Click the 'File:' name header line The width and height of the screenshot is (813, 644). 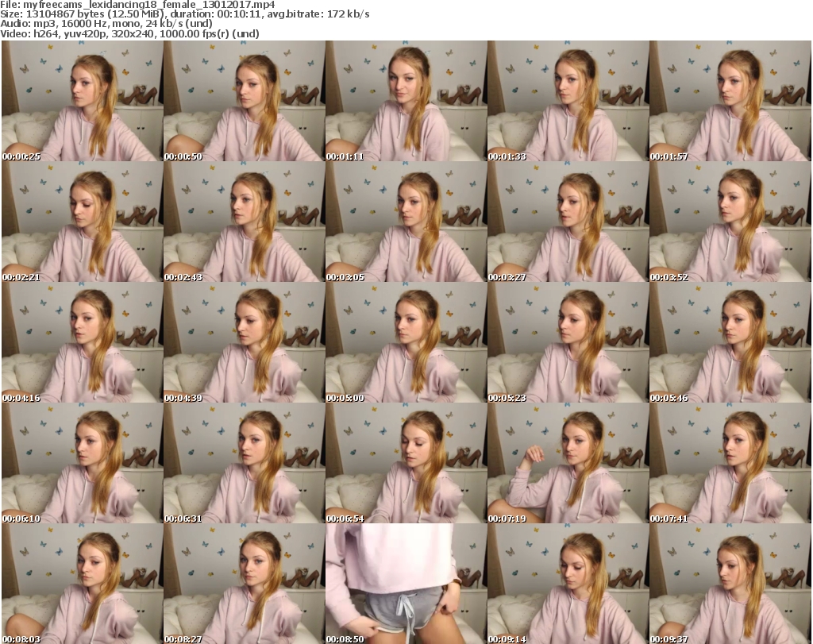[137, 5]
